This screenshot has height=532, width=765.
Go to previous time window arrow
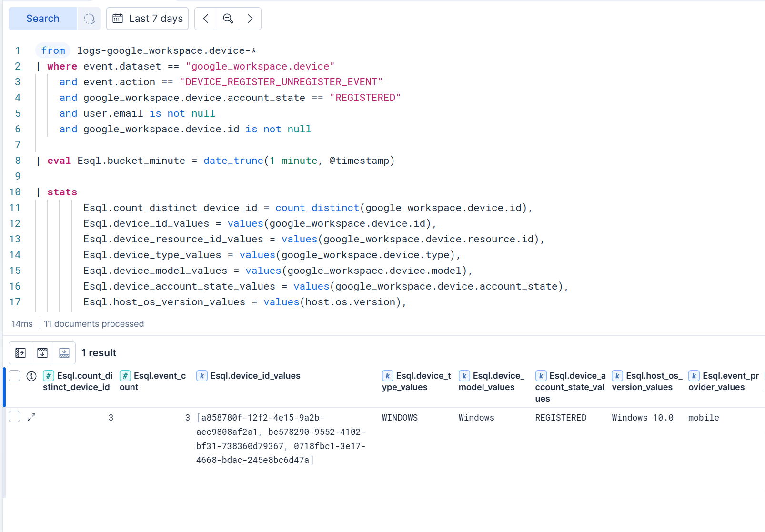coord(206,19)
